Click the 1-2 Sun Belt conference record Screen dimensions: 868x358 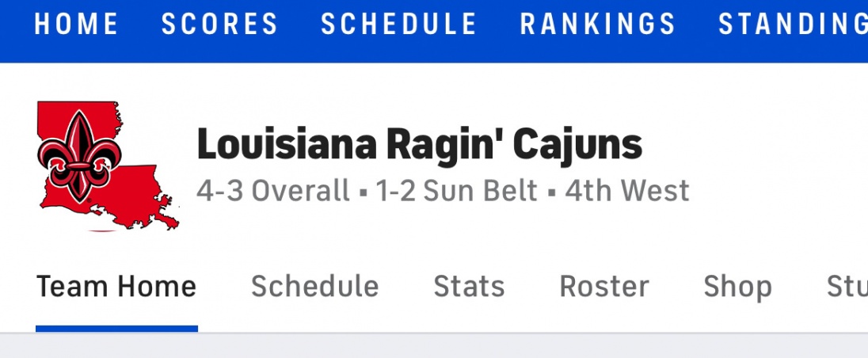457,191
